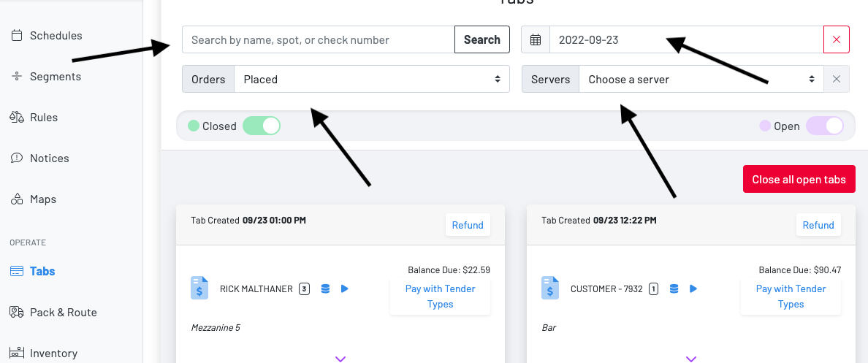Viewport: 868px width, 363px height.
Task: Click the receipt icon for Rick Malthaner tab
Action: coord(199,288)
